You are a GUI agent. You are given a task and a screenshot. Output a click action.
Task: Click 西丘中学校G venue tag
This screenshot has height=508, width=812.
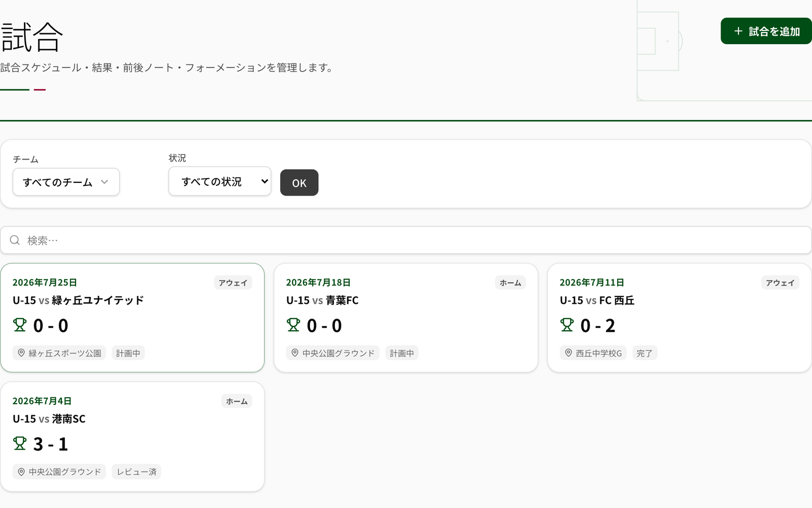593,353
